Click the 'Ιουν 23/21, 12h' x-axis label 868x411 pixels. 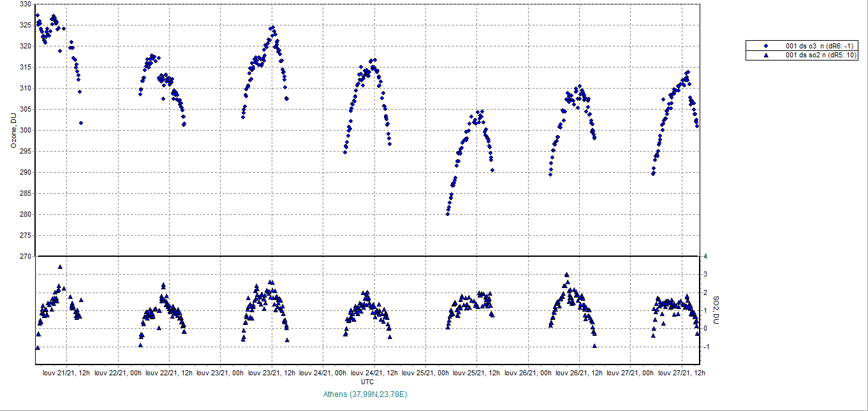coord(271,373)
